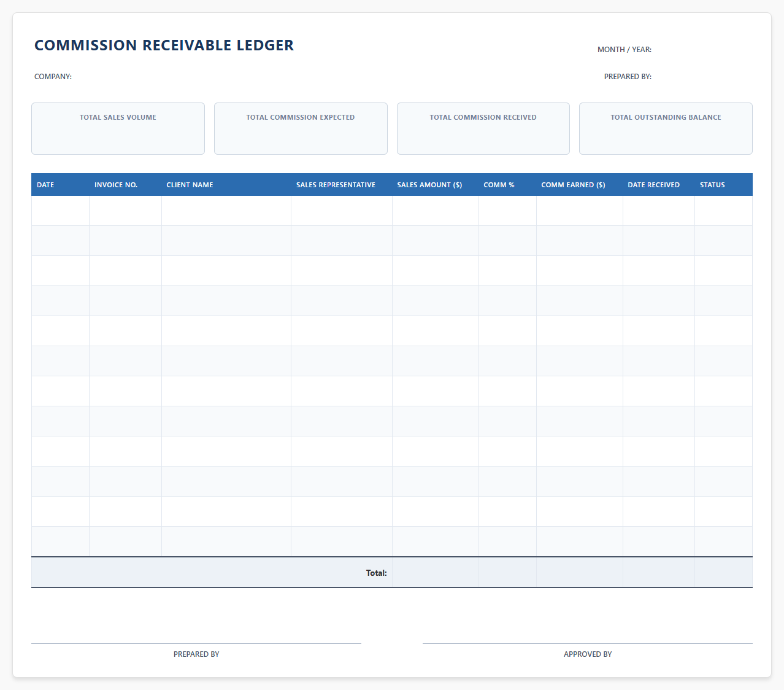This screenshot has width=784, height=690.
Task: Click the Commission Receivable Ledger title
Action: [164, 45]
